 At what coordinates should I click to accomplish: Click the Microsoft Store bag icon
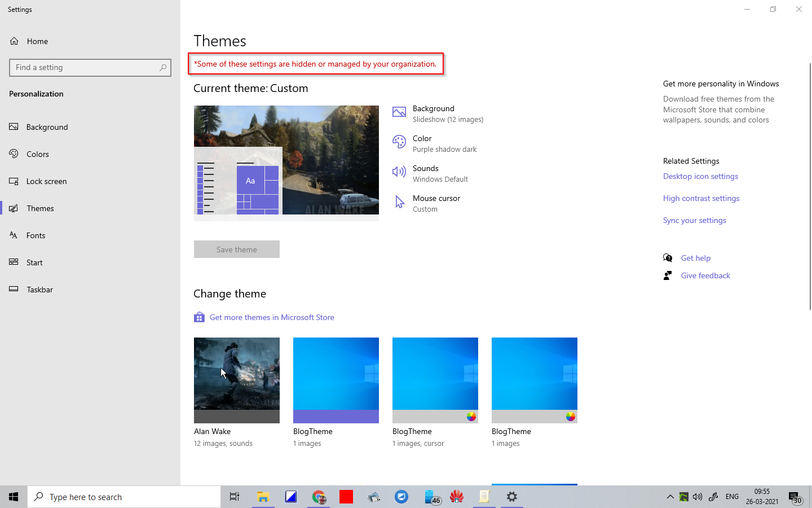pos(199,317)
